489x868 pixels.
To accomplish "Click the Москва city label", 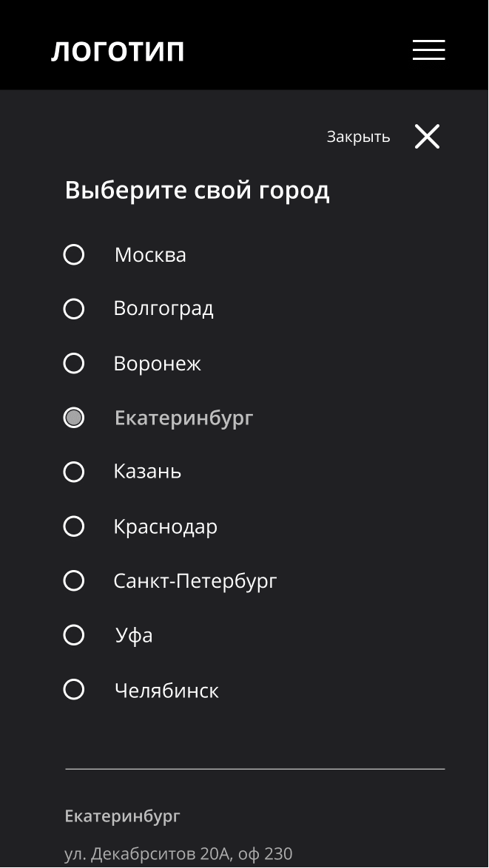I will pyautogui.click(x=150, y=255).
